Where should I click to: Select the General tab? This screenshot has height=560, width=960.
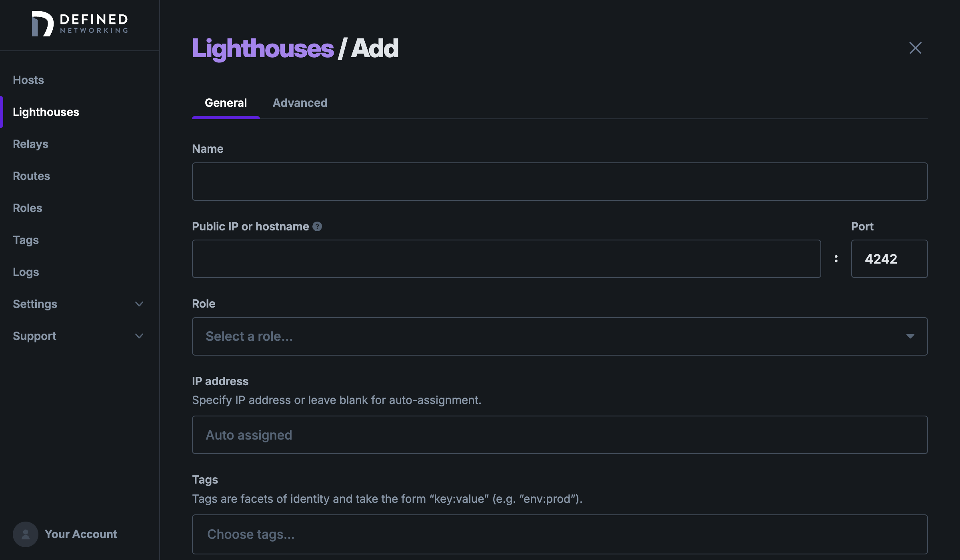226,103
